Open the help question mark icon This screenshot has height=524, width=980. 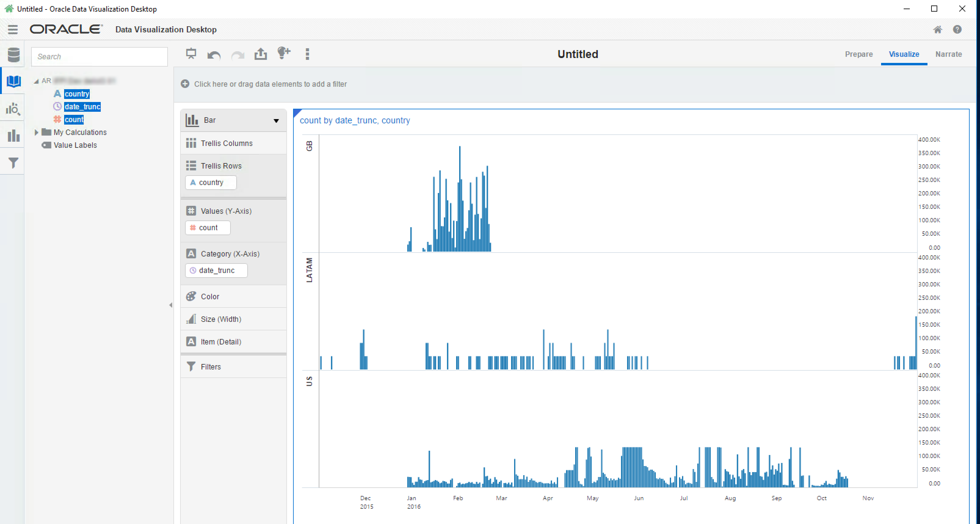pos(957,29)
